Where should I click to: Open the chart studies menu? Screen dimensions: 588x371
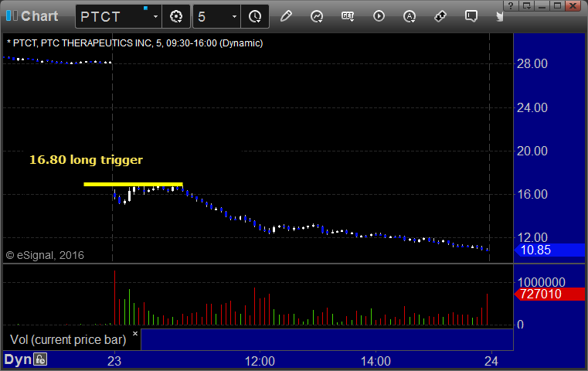click(317, 16)
